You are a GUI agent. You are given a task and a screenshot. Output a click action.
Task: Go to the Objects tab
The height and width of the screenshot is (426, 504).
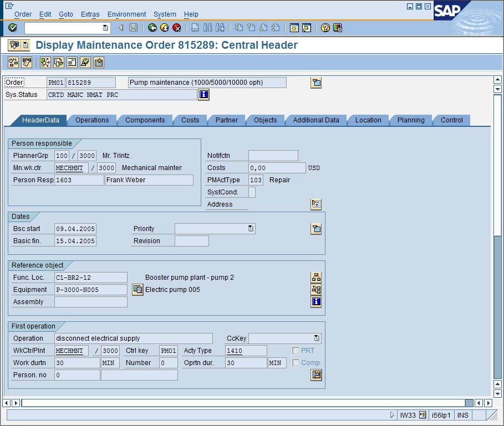(265, 120)
